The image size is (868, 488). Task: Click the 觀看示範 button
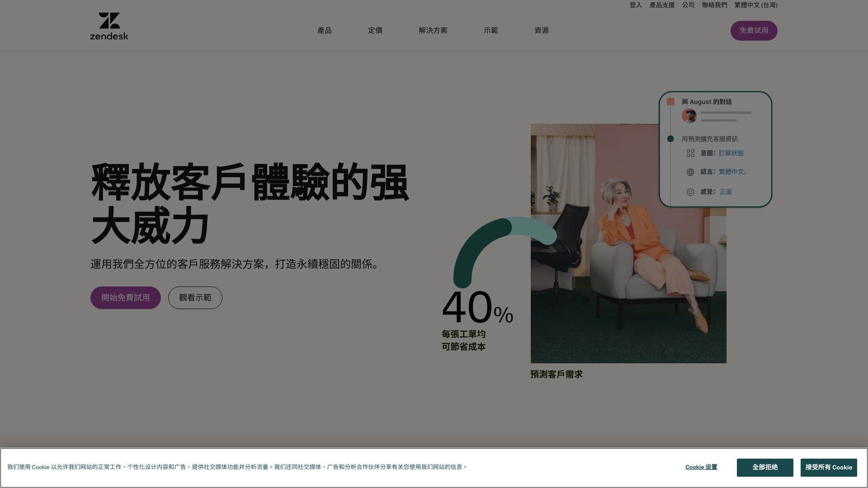(195, 298)
